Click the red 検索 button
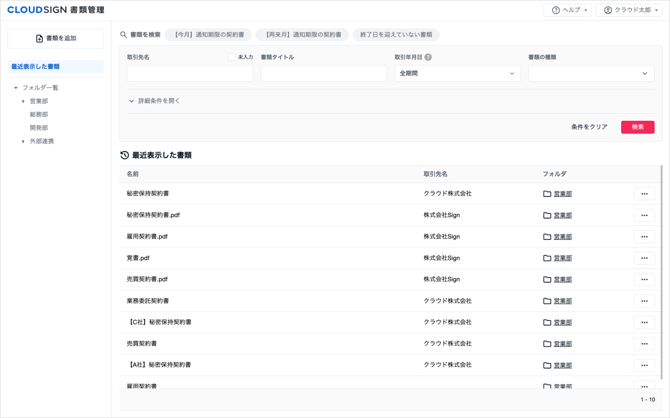 (x=638, y=127)
